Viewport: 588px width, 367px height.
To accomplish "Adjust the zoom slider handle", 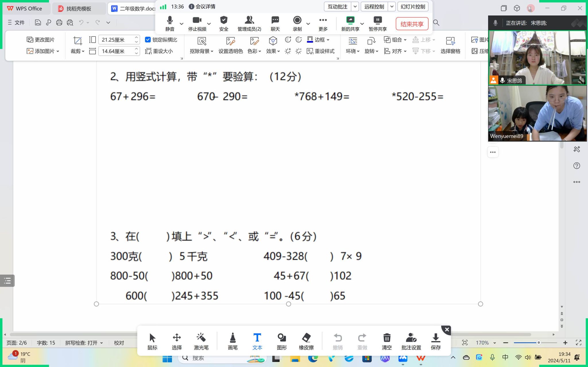I will [x=539, y=343].
